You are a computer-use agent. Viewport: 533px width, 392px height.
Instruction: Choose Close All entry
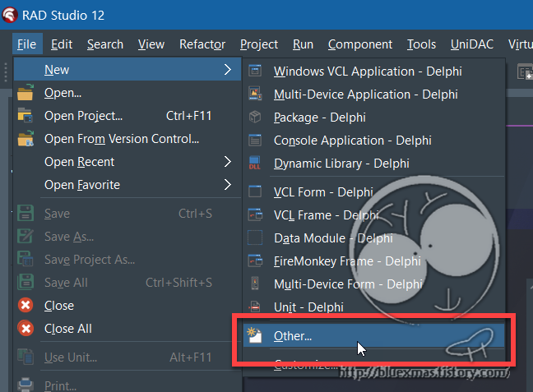point(127,329)
